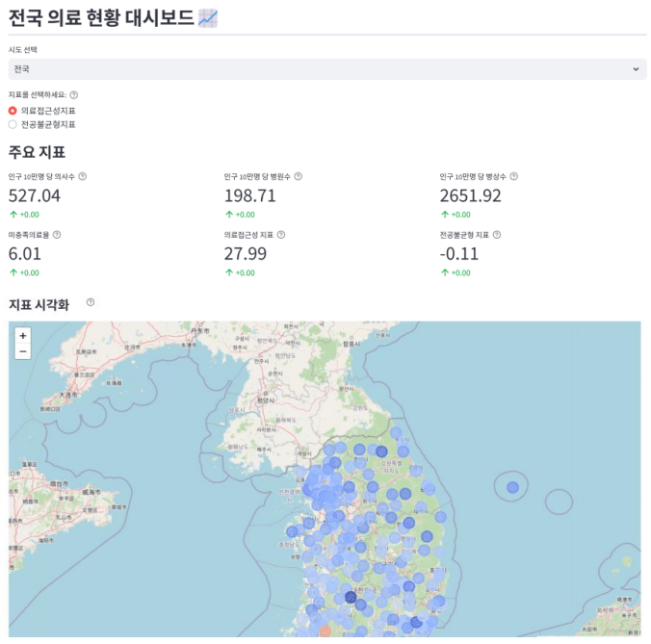Image resolution: width=651 pixels, height=644 pixels.
Task: Click the dark navy circle marker on map
Action: click(352, 598)
